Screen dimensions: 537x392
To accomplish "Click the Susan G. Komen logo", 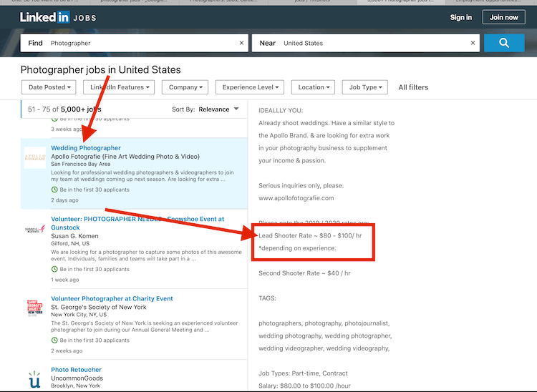I will 34,229.
